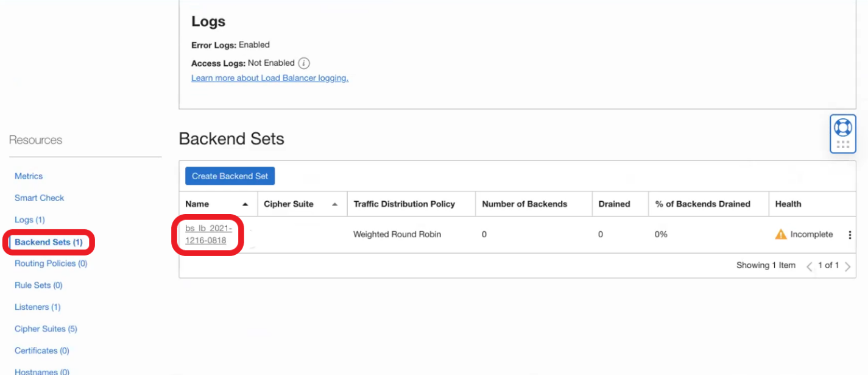Sort by Cipher Suite column arrow
Screen dimensions: 868x375
click(334, 204)
